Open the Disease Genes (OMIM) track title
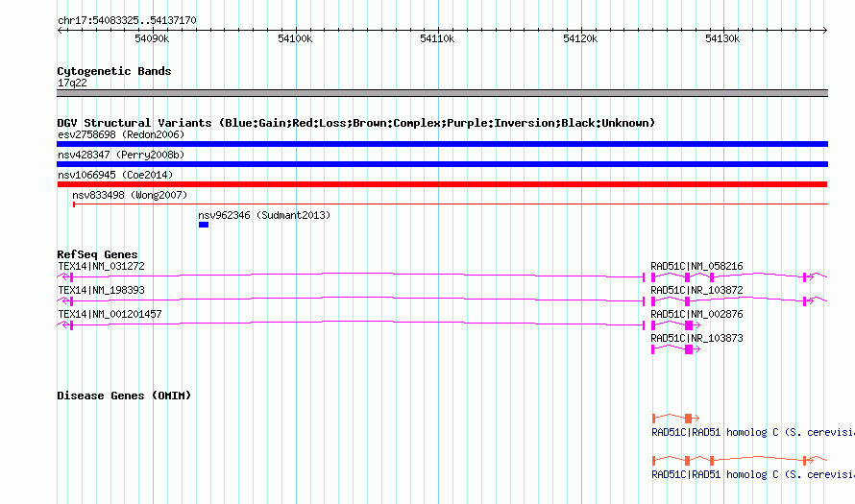855x504 pixels. (124, 396)
